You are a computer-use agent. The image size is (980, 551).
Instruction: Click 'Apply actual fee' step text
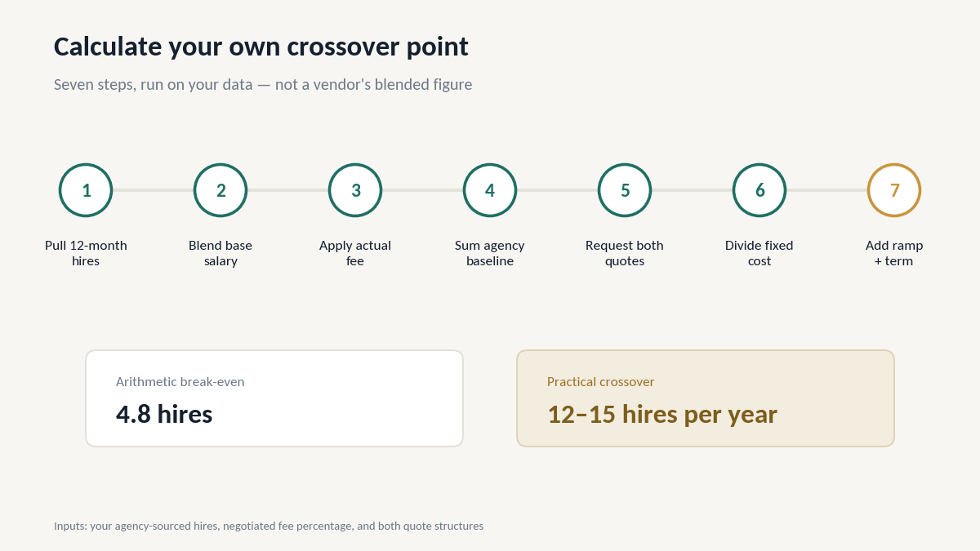pos(355,253)
